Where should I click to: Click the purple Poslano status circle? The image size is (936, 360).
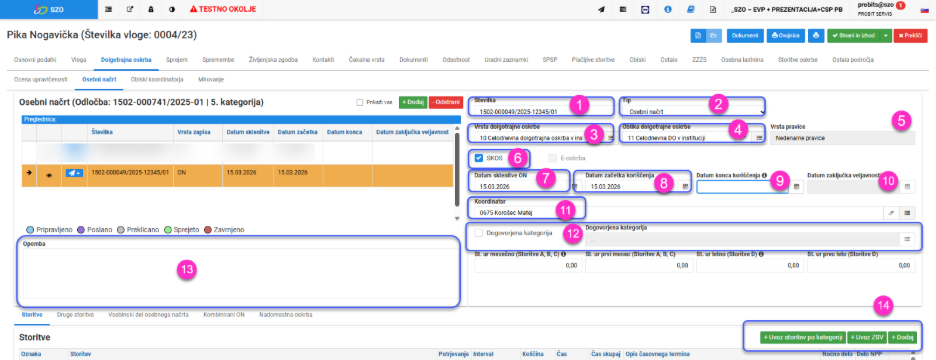(x=81, y=229)
